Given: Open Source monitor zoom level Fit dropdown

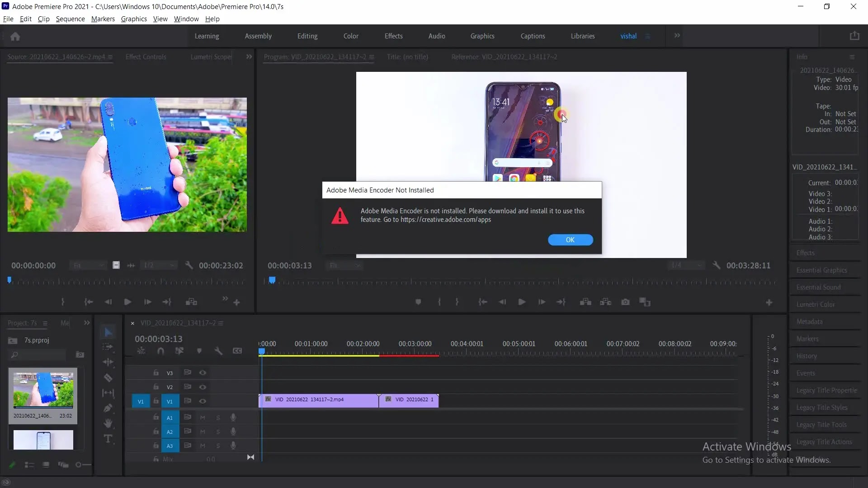Looking at the screenshot, I should coord(88,265).
